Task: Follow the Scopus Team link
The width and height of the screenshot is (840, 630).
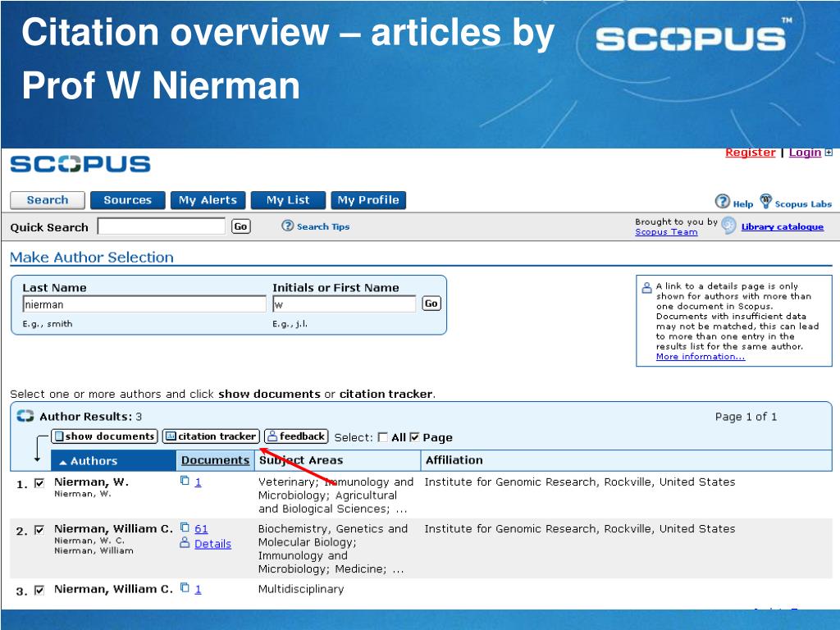Action: pyautogui.click(x=666, y=232)
